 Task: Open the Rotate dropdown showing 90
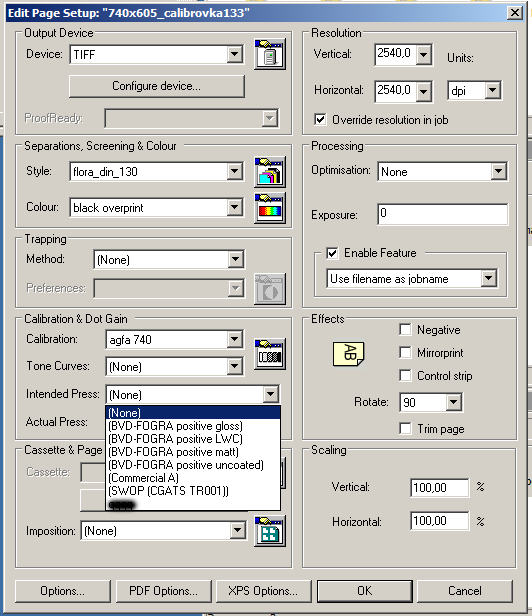431,402
